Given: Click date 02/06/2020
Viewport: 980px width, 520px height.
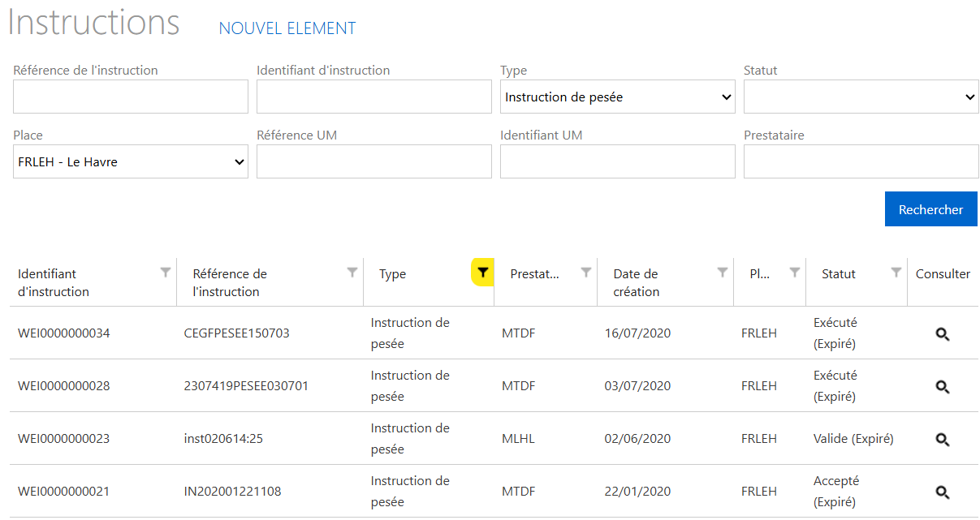Looking at the screenshot, I should click(638, 439).
